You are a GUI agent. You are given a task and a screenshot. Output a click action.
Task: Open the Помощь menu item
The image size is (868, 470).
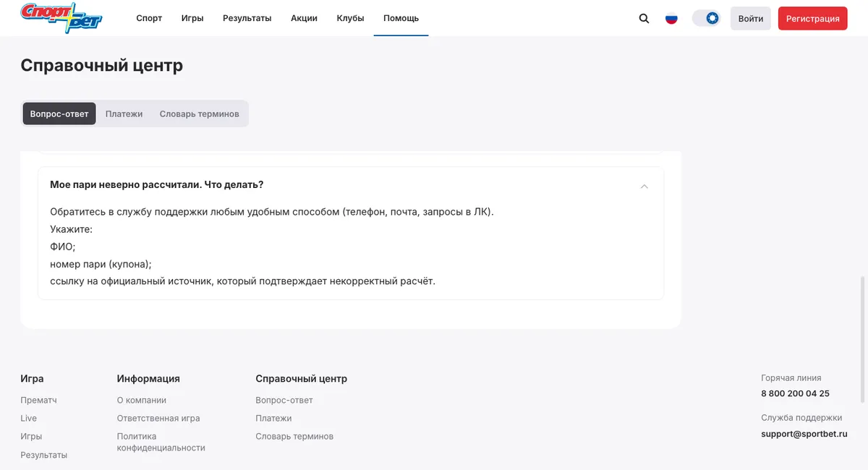point(401,18)
